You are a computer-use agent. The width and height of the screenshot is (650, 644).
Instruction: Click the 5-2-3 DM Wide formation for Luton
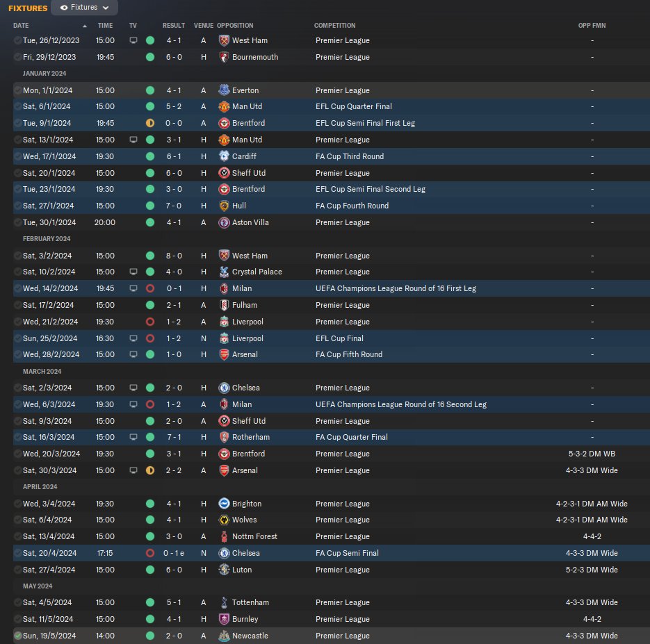[592, 570]
